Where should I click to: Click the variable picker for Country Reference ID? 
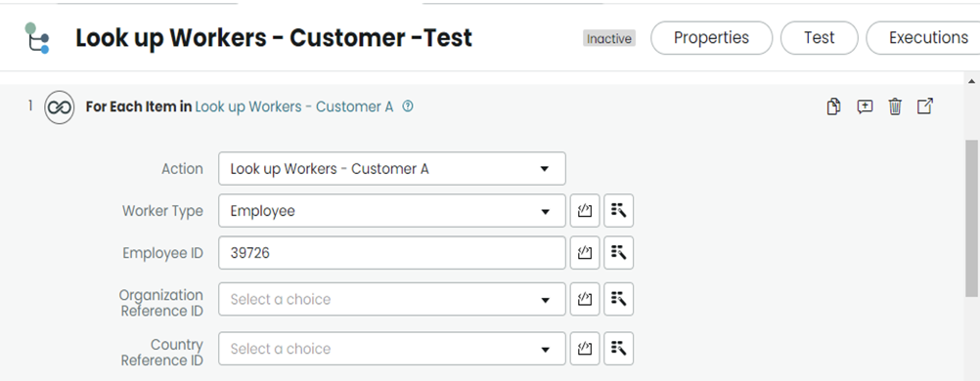619,349
